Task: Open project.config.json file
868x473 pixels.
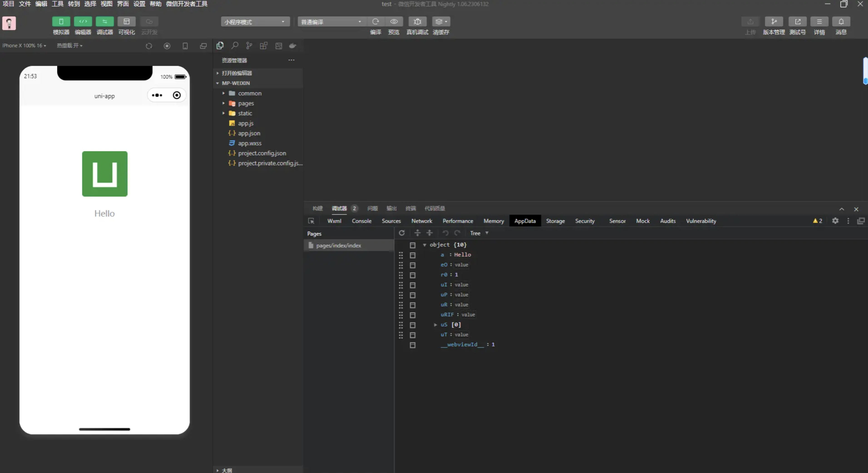Action: click(x=258, y=153)
